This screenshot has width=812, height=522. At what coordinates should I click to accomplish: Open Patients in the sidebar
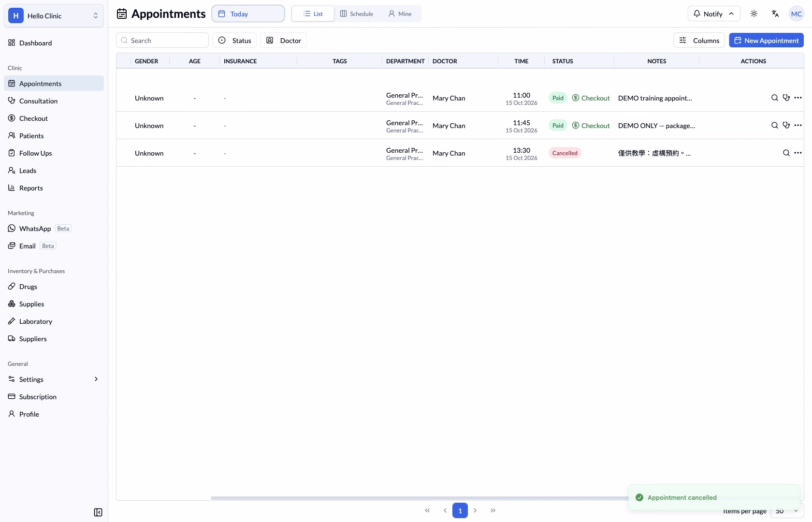click(x=54, y=135)
